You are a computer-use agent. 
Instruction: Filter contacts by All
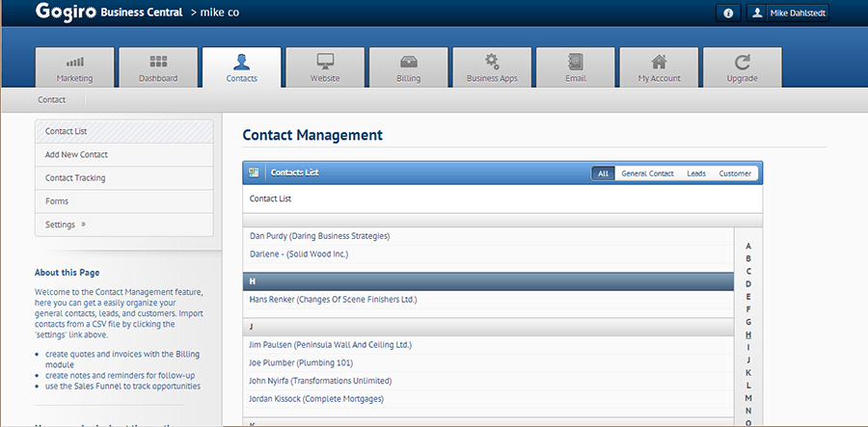(603, 173)
